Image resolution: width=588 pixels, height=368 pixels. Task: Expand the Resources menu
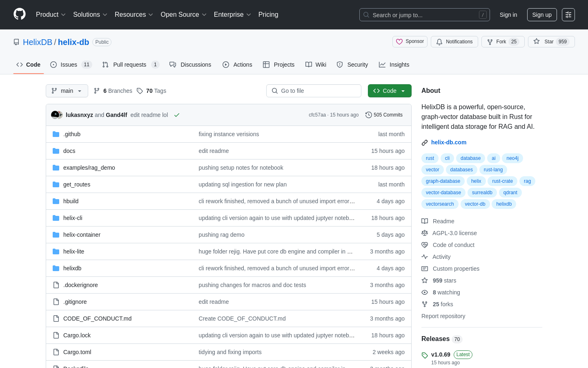[134, 15]
